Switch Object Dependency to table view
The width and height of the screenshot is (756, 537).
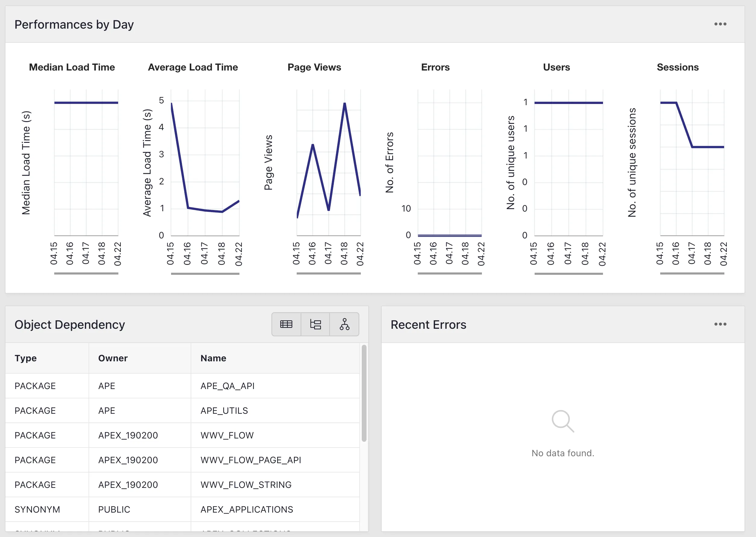pyautogui.click(x=286, y=324)
